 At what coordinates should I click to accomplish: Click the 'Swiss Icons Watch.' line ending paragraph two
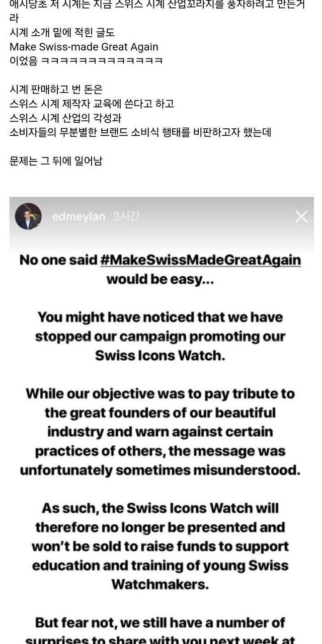[x=160, y=355]
